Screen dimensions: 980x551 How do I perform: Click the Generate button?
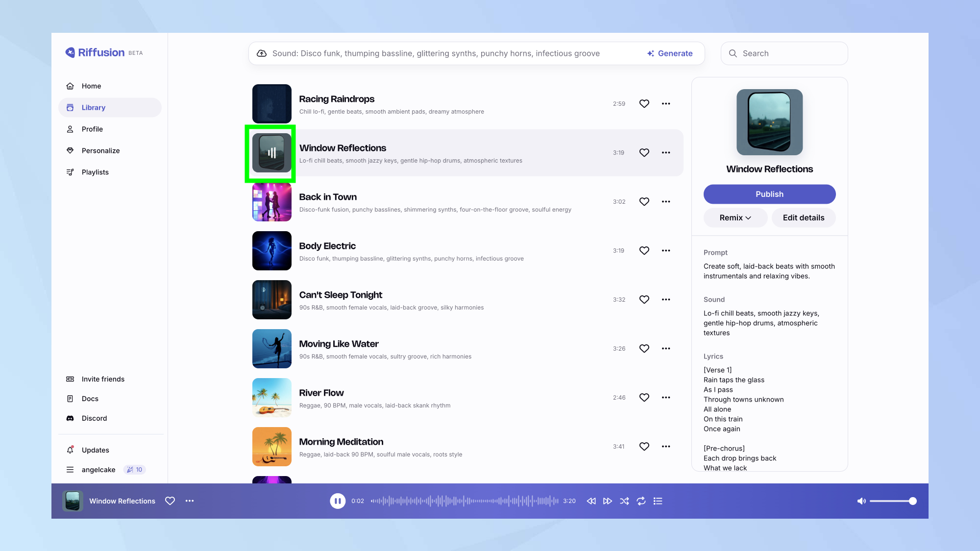point(670,53)
